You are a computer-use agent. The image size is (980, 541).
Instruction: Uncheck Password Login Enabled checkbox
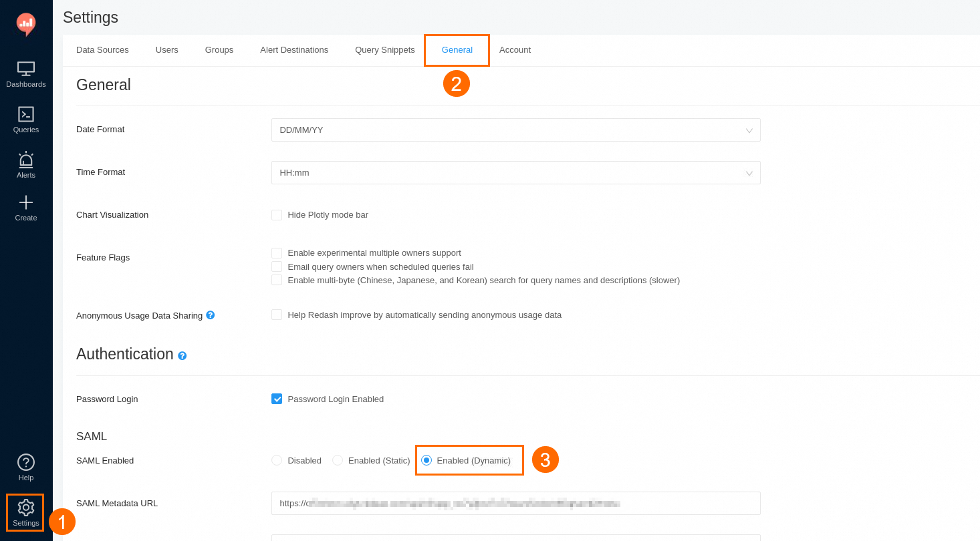pos(277,399)
